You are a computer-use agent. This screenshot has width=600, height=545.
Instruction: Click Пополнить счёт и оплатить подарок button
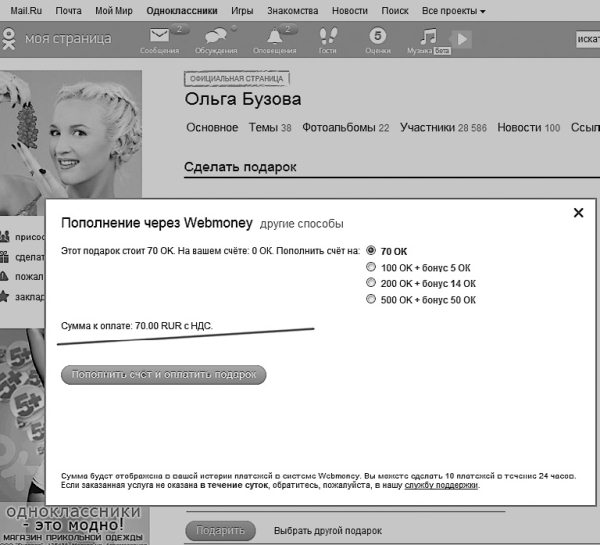[x=164, y=374]
